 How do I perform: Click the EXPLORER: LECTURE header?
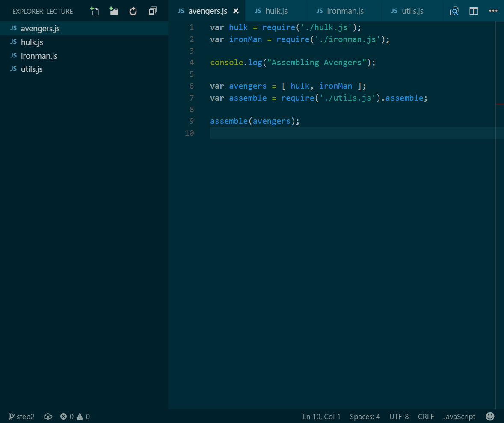(x=43, y=11)
